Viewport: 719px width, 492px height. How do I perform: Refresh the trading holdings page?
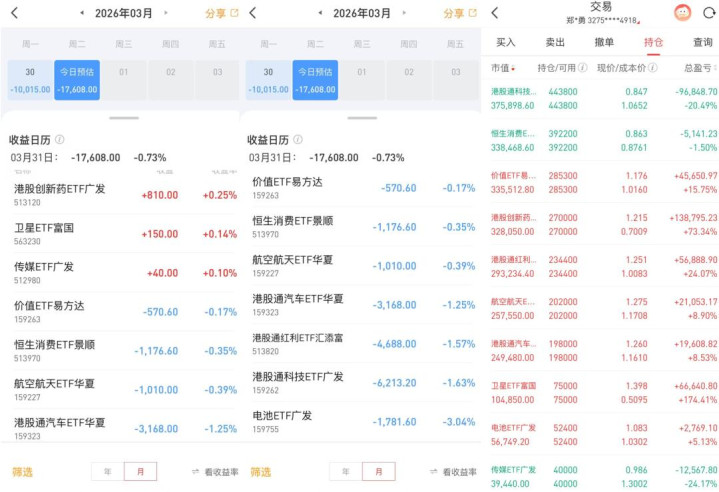(x=709, y=13)
